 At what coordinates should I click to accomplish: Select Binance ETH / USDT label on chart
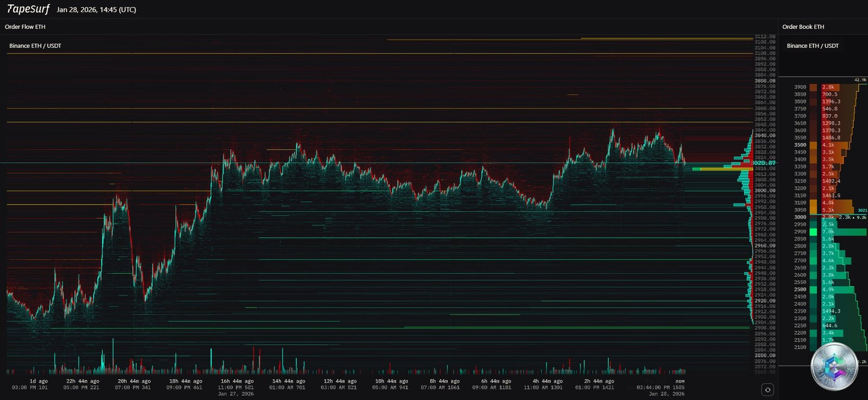pos(35,46)
